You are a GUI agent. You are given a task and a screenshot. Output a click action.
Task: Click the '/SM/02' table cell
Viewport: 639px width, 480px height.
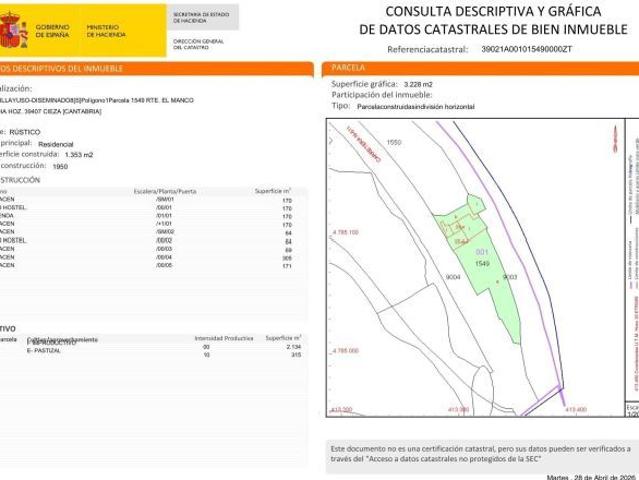165,232
